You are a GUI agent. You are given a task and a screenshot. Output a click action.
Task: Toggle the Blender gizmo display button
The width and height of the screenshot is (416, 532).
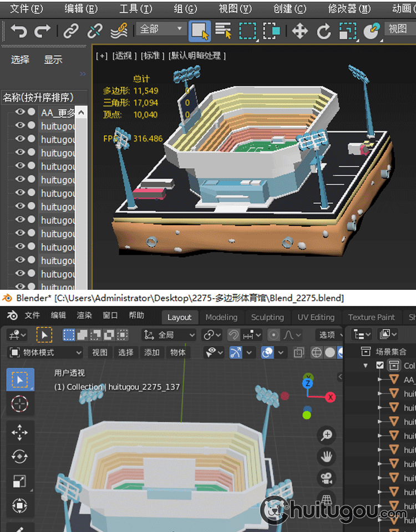(x=235, y=352)
